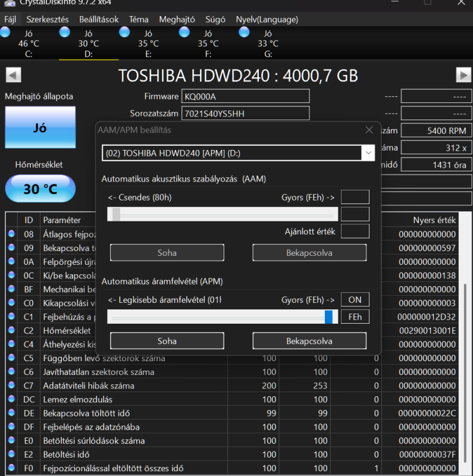The height and width of the screenshot is (476, 473).
Task: Select drive G: status orb at 33 °C
Action: (x=245, y=33)
